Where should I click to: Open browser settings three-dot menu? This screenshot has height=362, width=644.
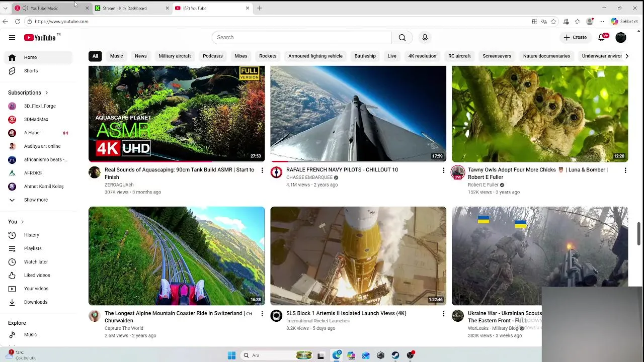click(602, 22)
